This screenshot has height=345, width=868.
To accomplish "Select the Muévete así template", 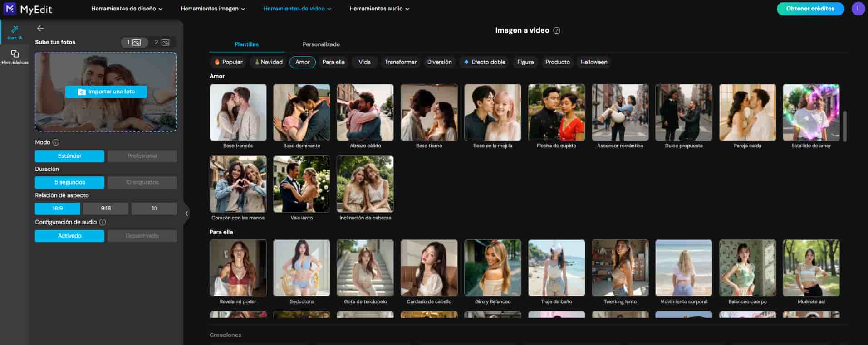I will (x=811, y=268).
